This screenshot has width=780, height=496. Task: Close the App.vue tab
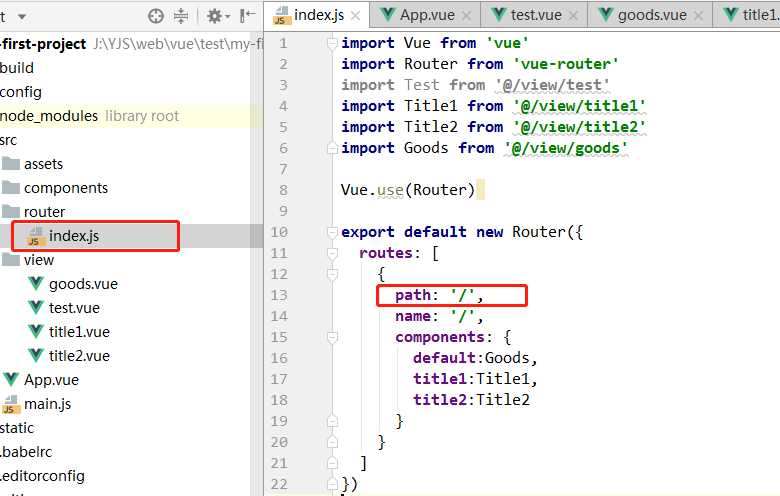[466, 16]
